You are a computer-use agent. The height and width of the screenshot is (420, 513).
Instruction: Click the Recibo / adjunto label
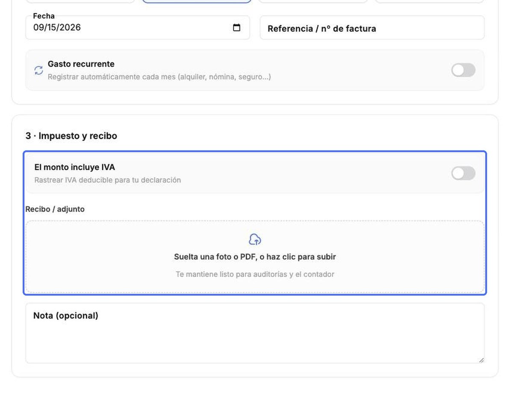pyautogui.click(x=55, y=209)
